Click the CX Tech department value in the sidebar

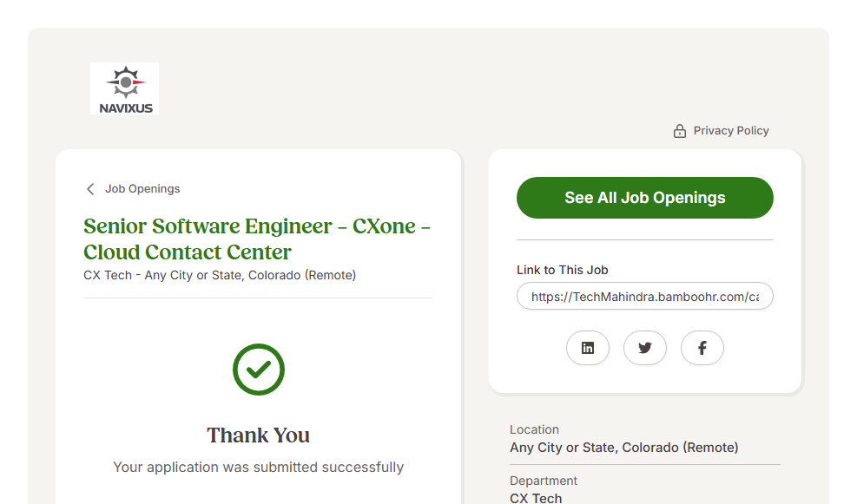click(x=536, y=498)
